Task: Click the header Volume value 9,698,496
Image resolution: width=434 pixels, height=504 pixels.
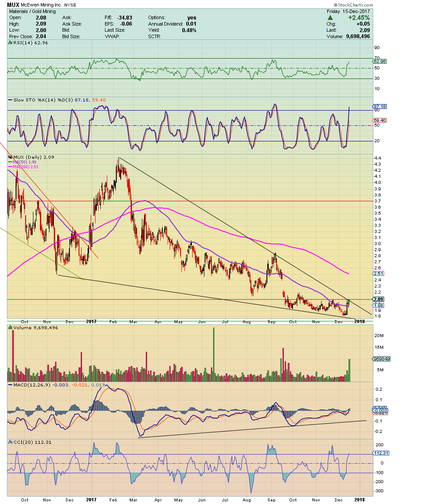Action: (x=358, y=36)
